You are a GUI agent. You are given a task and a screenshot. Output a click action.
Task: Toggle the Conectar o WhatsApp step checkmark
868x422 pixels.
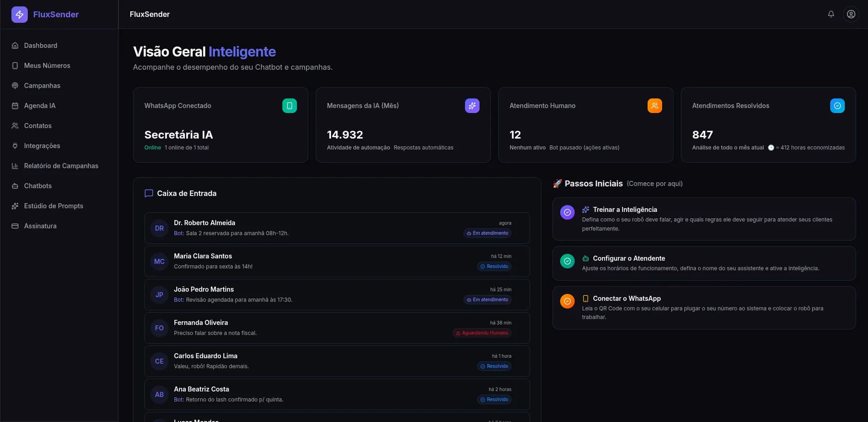(567, 301)
